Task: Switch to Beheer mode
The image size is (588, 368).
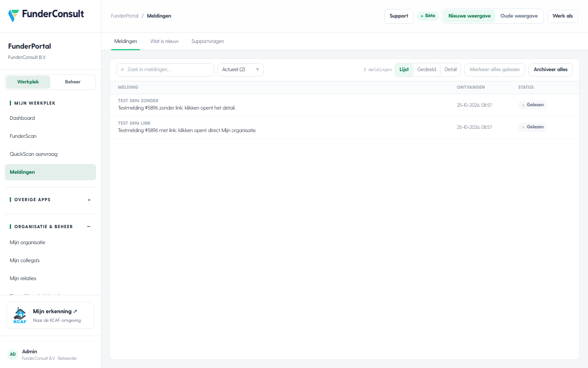Action: click(73, 82)
